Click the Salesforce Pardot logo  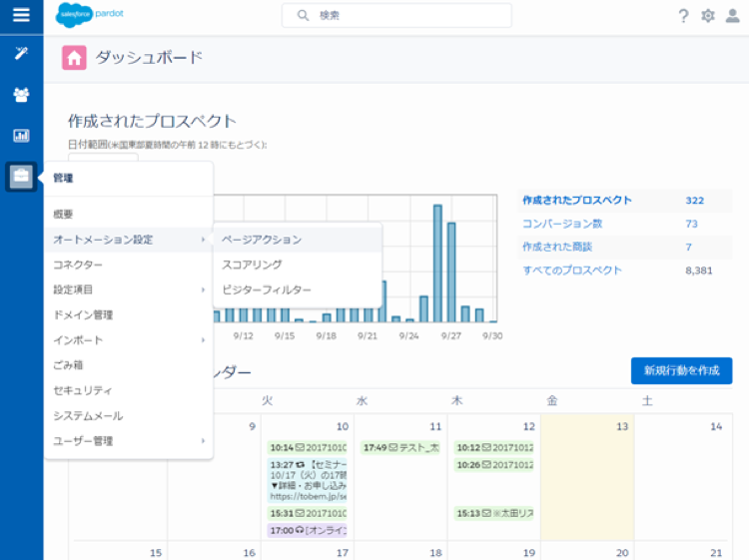pyautogui.click(x=89, y=15)
